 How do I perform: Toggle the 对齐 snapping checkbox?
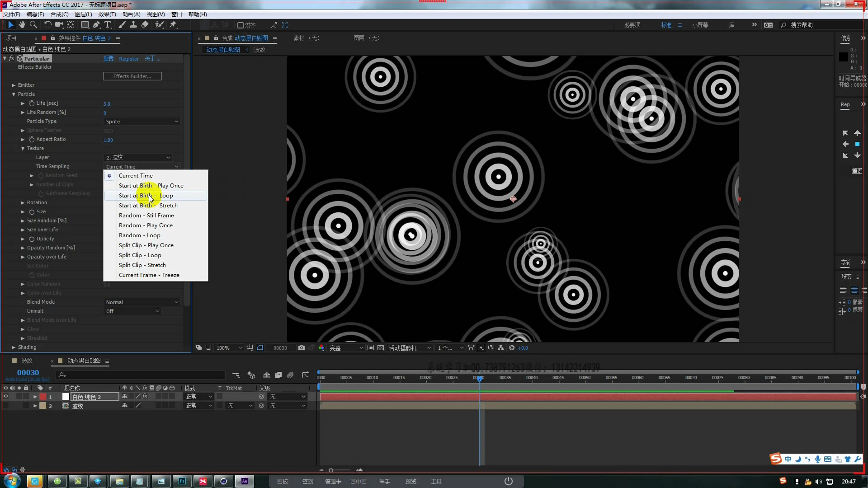pos(241,25)
